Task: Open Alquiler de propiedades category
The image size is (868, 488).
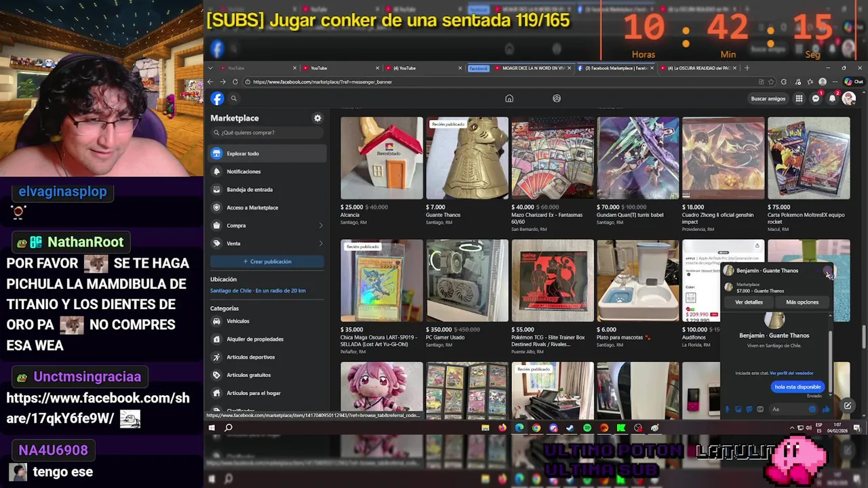Action: click(x=268, y=339)
